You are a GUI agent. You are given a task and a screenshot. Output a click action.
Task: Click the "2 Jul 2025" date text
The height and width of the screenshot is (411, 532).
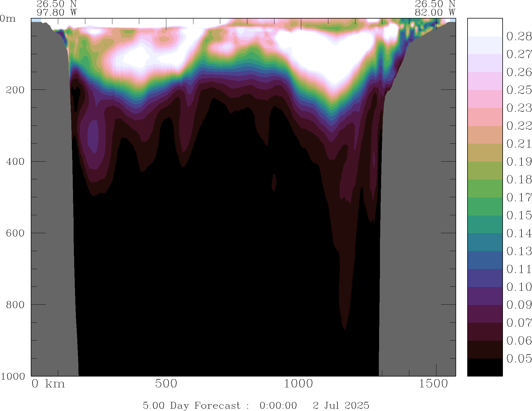pyautogui.click(x=341, y=405)
